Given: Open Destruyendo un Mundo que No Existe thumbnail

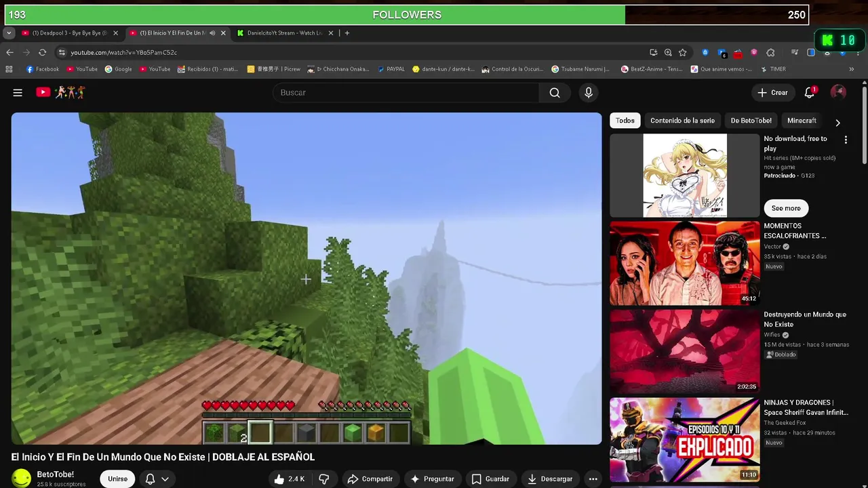Looking at the screenshot, I should coord(685,352).
